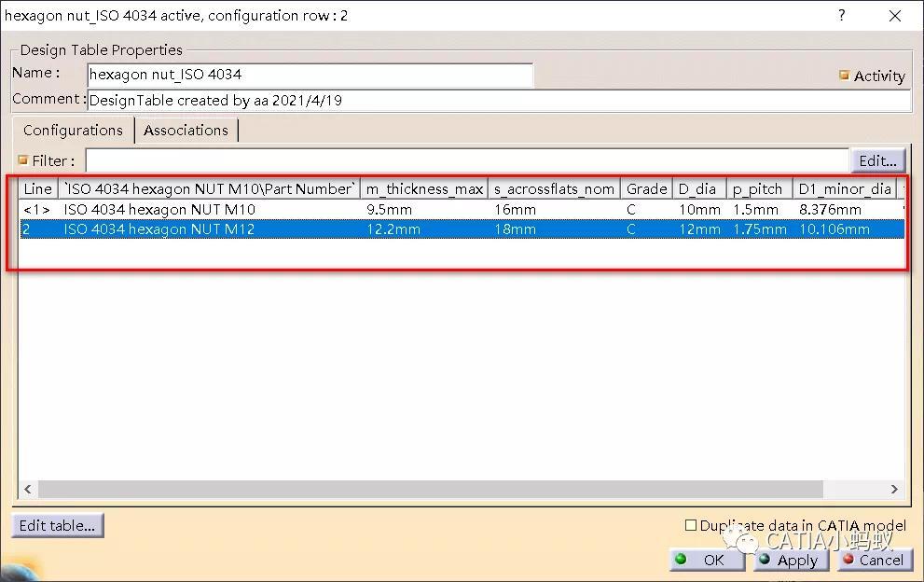
Task: Click the horizontal scrollbar thumb
Action: point(430,489)
